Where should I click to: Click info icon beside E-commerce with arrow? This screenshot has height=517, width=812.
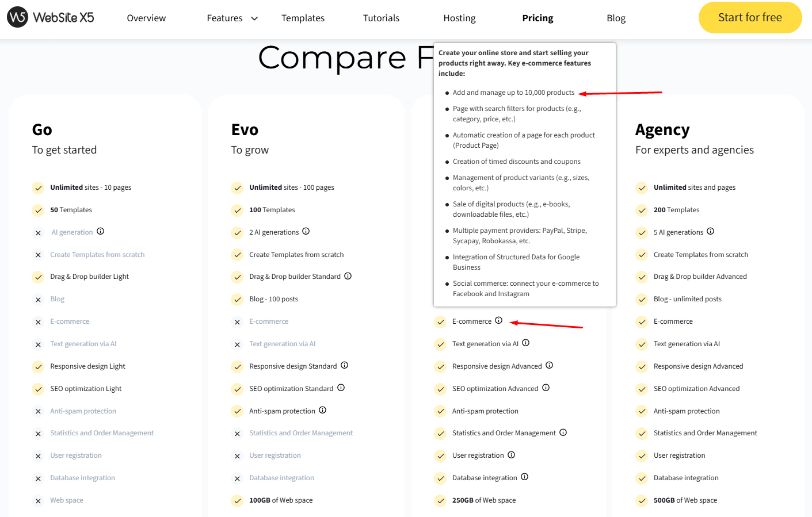pos(499,320)
